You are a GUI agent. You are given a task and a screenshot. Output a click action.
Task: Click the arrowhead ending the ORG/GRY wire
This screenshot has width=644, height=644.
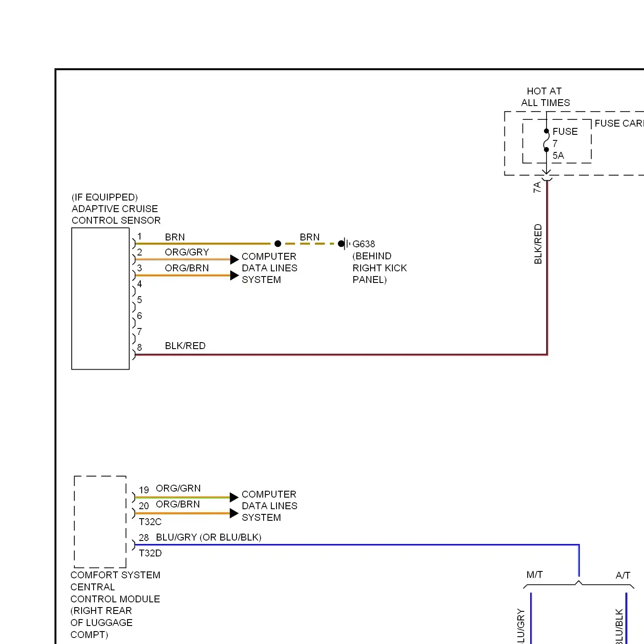pyautogui.click(x=234, y=259)
